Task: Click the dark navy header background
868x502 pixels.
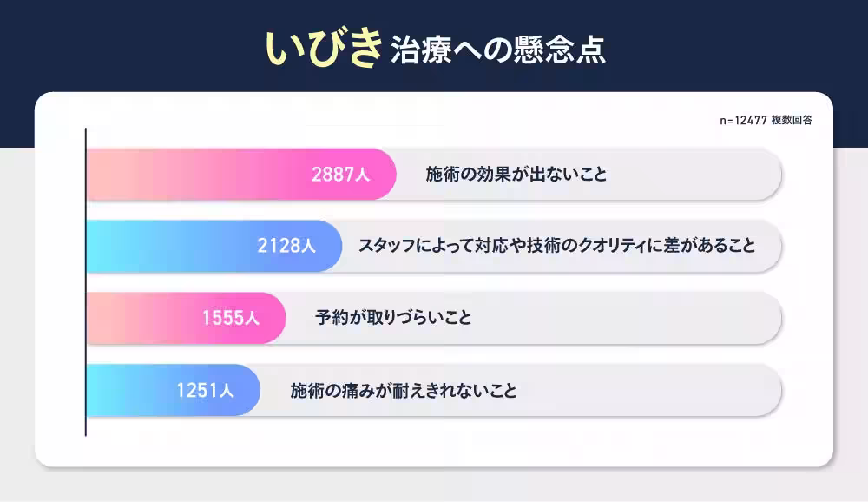Action: pos(130,43)
